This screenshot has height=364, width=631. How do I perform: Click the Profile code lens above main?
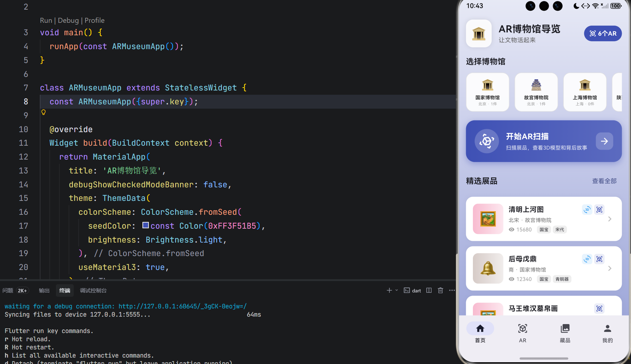coord(94,20)
